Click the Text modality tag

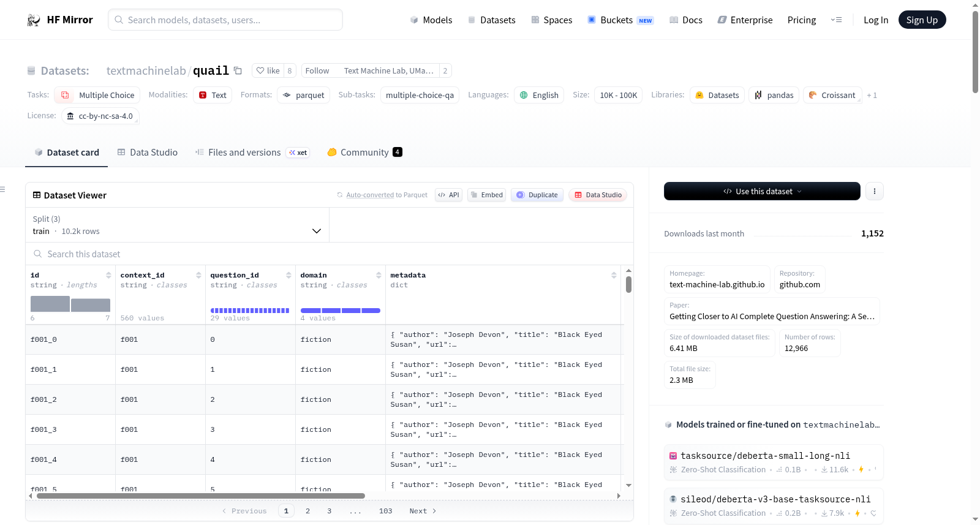[x=213, y=95]
